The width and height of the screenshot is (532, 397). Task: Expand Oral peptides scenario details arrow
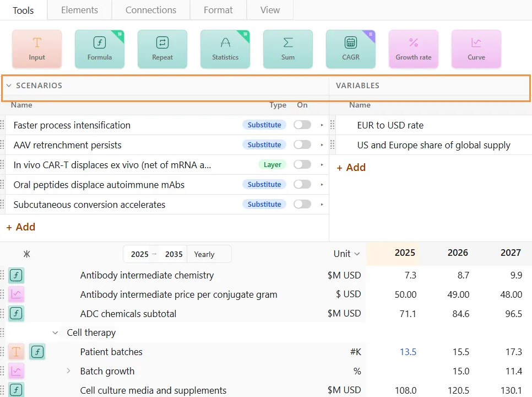[322, 184]
